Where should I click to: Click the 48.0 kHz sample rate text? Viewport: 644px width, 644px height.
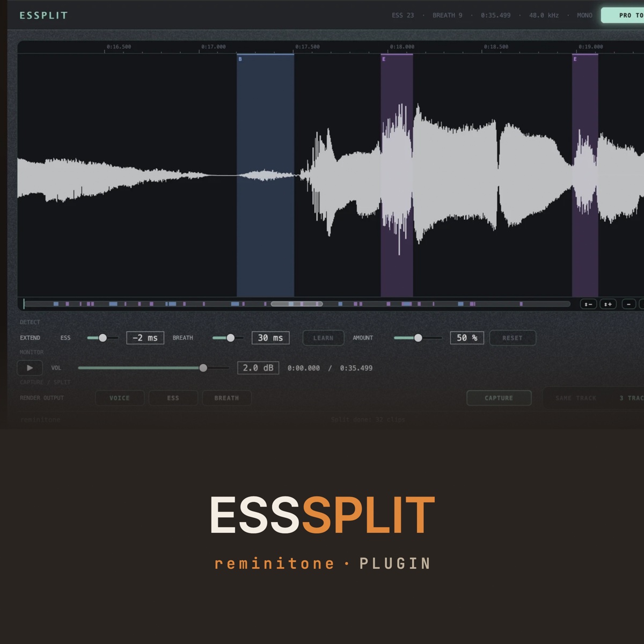coord(544,16)
